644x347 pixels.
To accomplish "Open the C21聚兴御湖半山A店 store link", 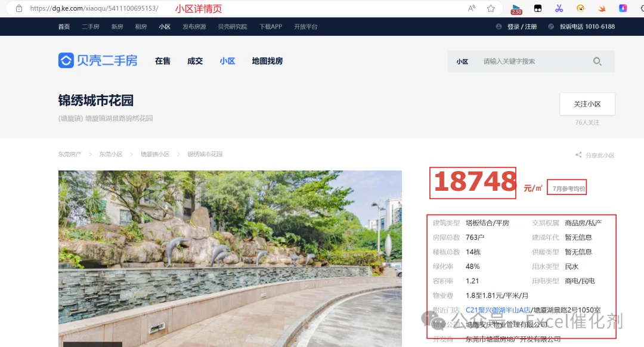I will point(498,310).
